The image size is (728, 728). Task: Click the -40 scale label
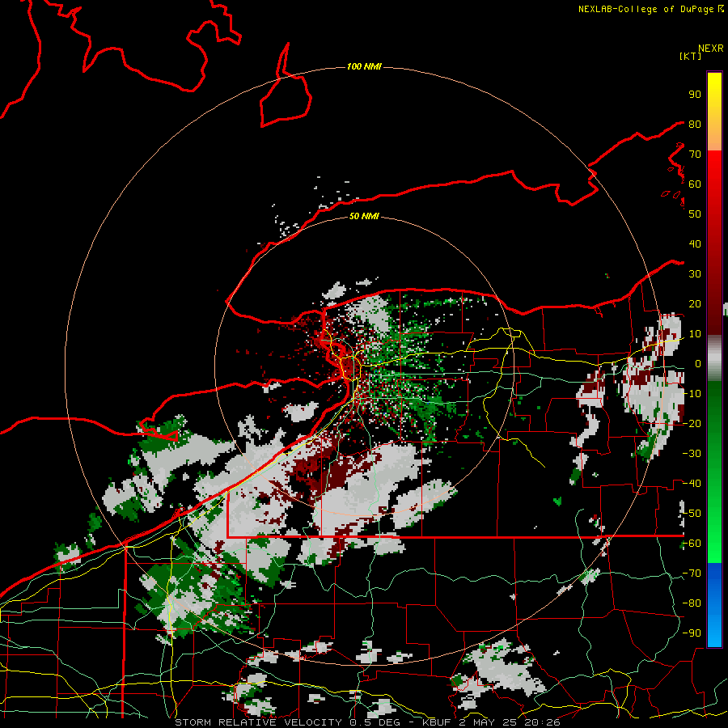pyautogui.click(x=692, y=484)
